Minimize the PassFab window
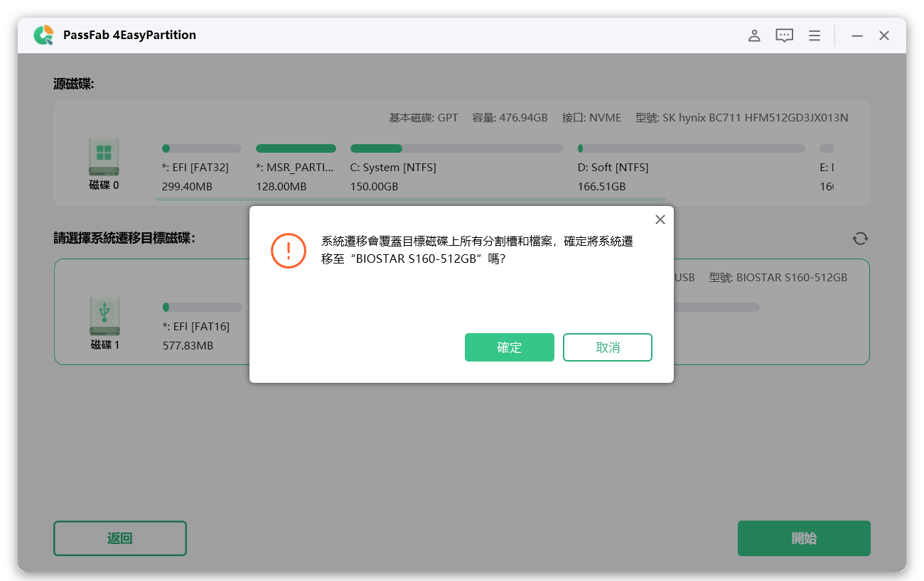 pos(857,36)
